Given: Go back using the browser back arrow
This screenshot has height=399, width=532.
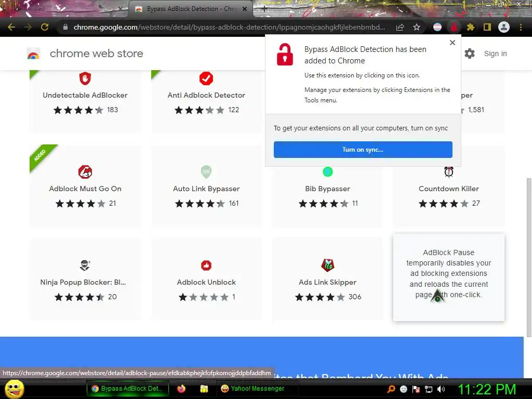Looking at the screenshot, I should point(11,27).
